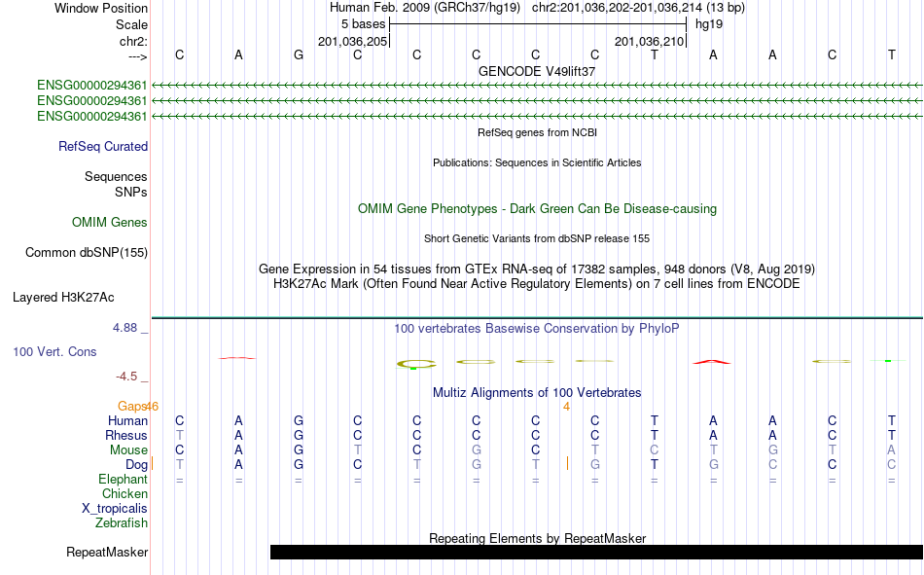Open the H3K27Ac Mark ENCODE track title
This screenshot has height=575, width=924.
click(537, 284)
